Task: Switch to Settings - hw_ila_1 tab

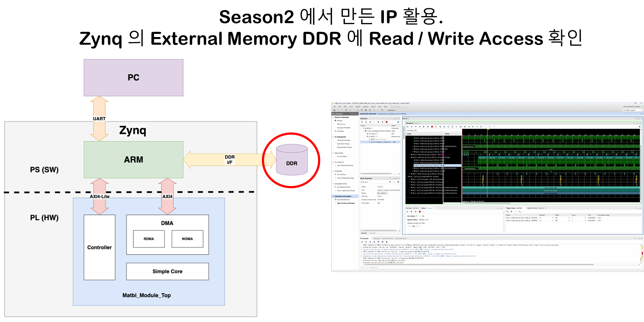Action: tap(412, 208)
